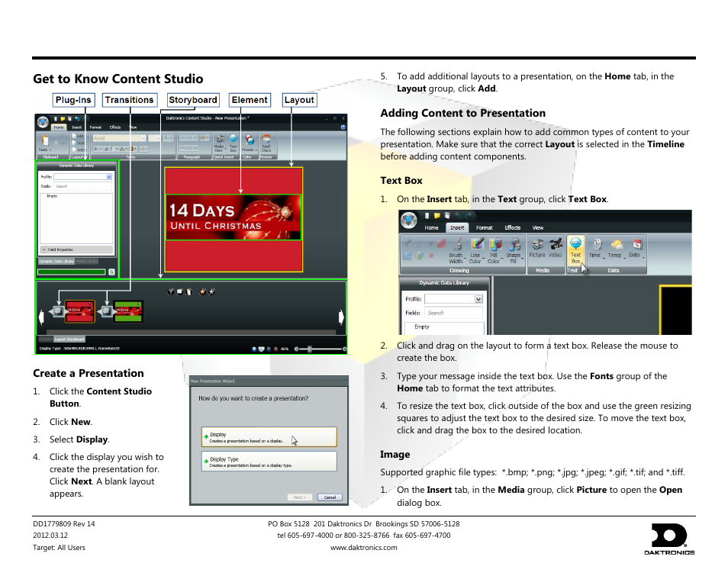Click gold star icon above storyboard

[x=203, y=292]
